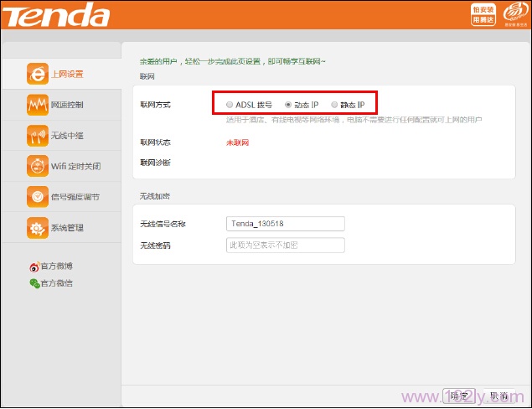
Task: Click the Wifi 定时关闭 timer icon
Action: 38,166
